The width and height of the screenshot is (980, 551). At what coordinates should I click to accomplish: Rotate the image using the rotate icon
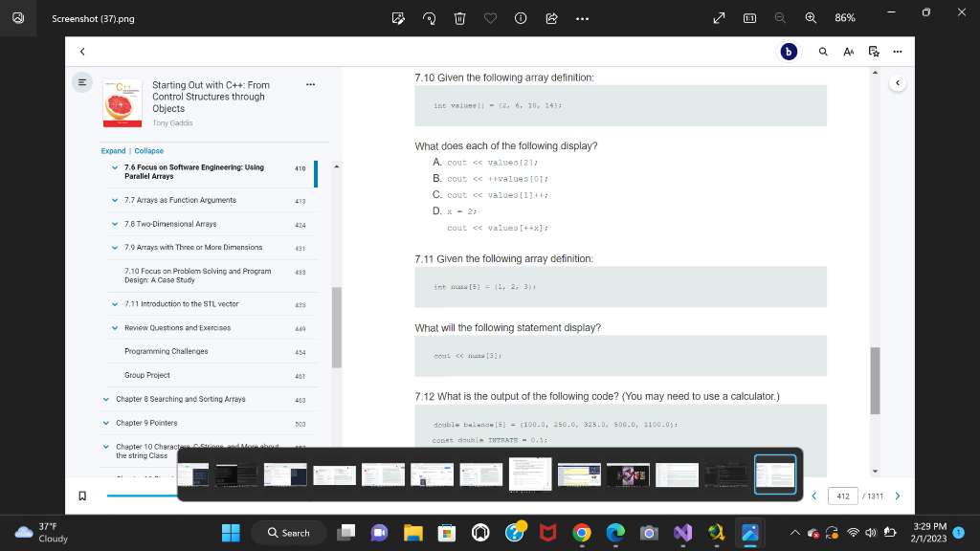pos(430,18)
